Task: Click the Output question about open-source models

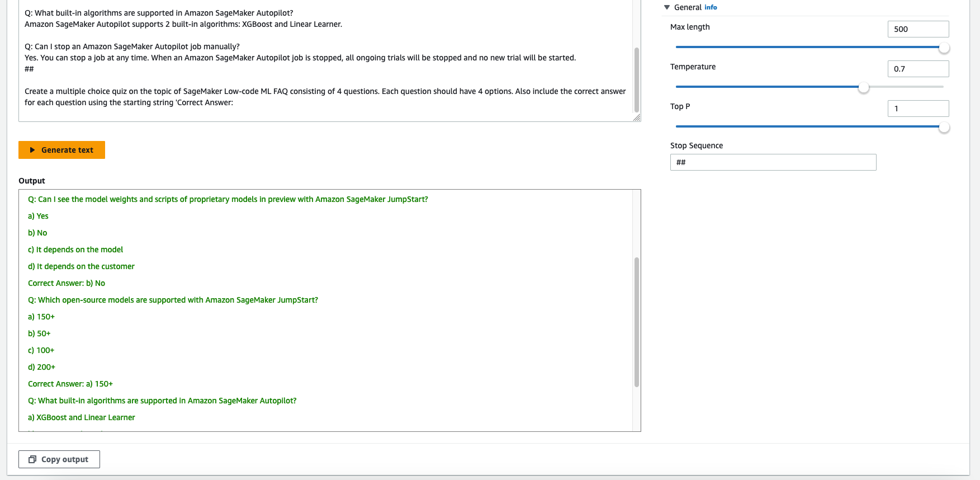Action: tap(173, 300)
